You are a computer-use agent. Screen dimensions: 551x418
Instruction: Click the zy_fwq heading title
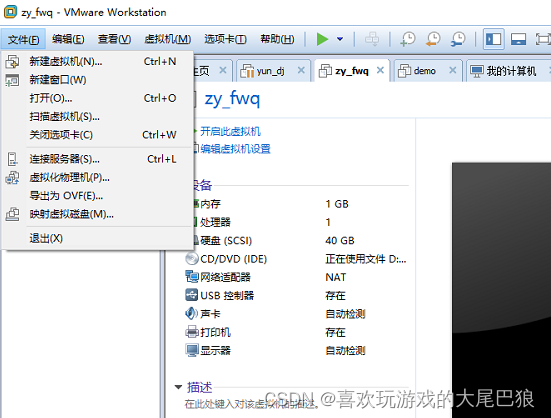[x=232, y=99]
